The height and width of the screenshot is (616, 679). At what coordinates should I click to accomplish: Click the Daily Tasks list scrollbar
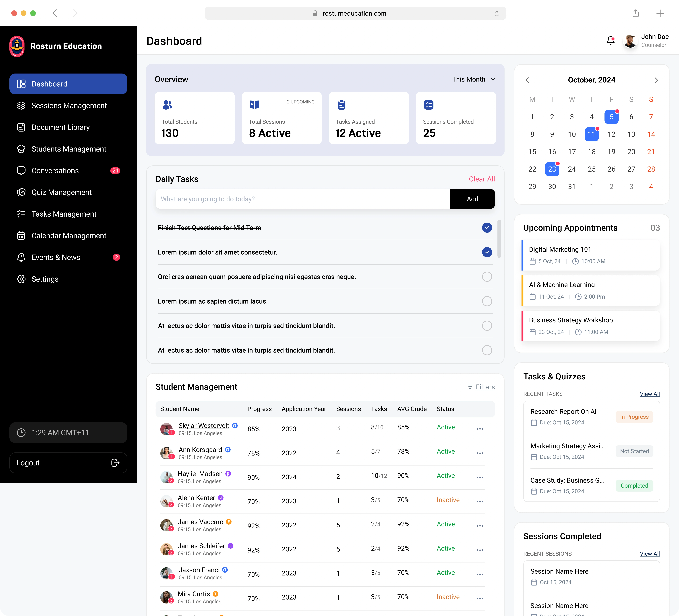[499, 239]
